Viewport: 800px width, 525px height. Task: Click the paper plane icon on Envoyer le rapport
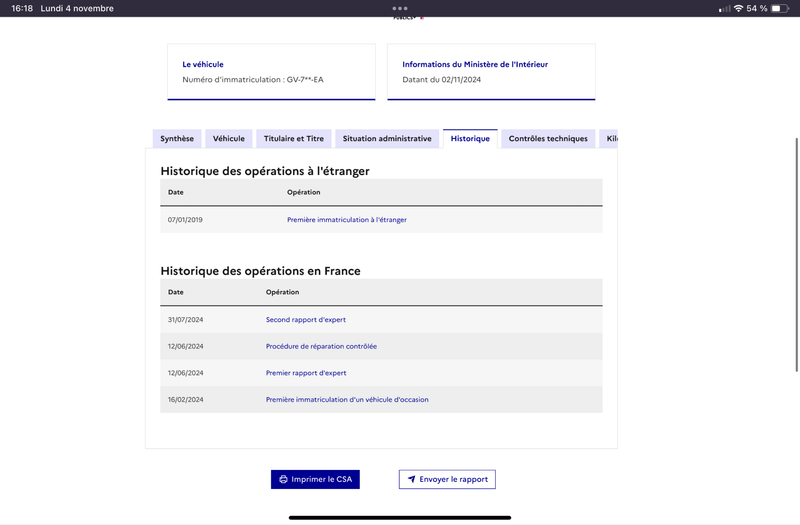(411, 479)
